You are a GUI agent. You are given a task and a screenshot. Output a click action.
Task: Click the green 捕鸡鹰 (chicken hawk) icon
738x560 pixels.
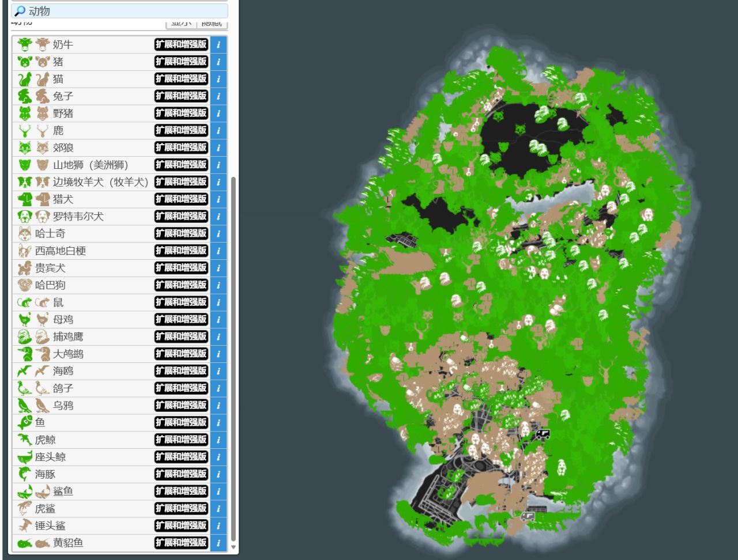24,337
